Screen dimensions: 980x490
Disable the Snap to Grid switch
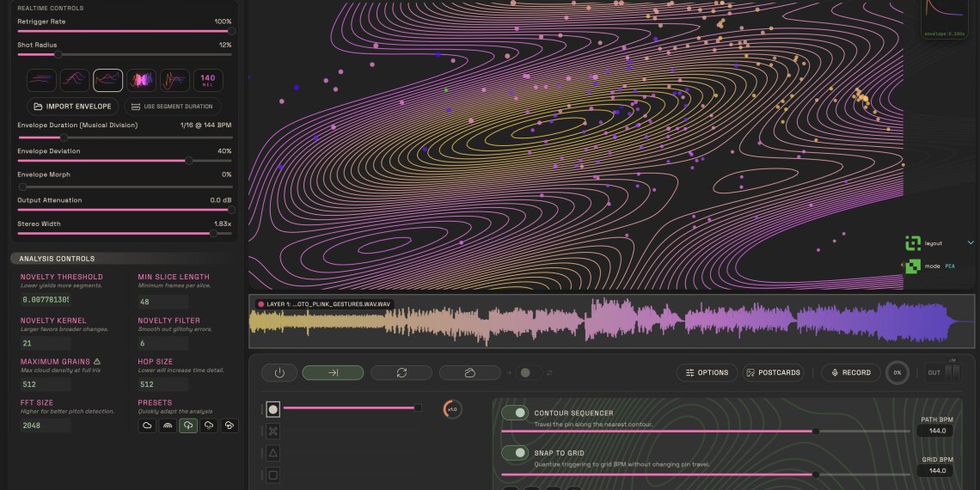tap(515, 453)
